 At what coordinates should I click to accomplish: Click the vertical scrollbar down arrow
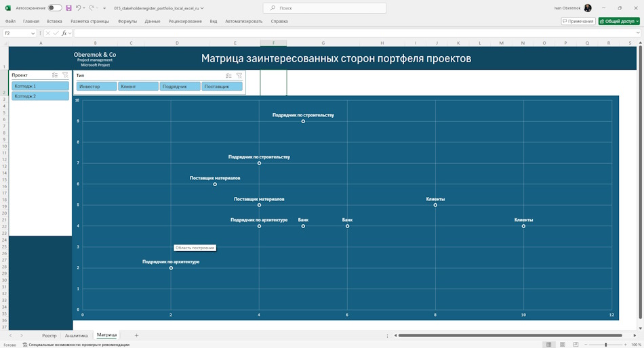point(640,328)
